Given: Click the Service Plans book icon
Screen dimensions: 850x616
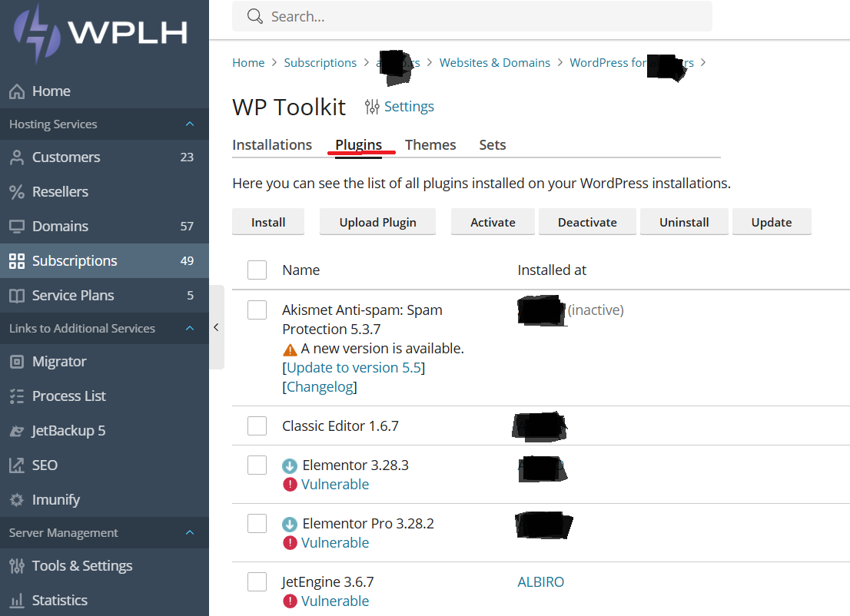Looking at the screenshot, I should tap(17, 296).
